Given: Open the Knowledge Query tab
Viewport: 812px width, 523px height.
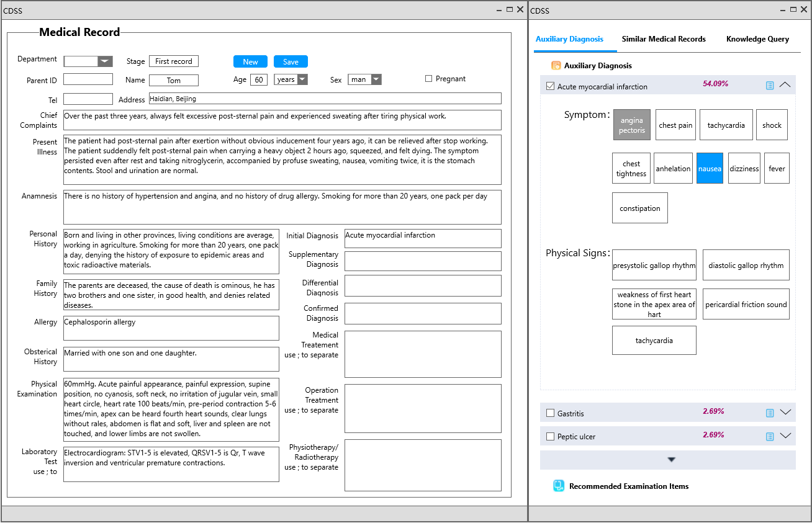Looking at the screenshot, I should 757,39.
